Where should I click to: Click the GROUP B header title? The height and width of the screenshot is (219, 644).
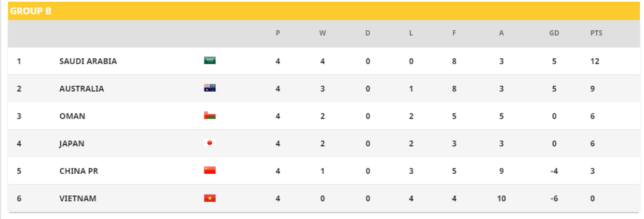(x=31, y=11)
